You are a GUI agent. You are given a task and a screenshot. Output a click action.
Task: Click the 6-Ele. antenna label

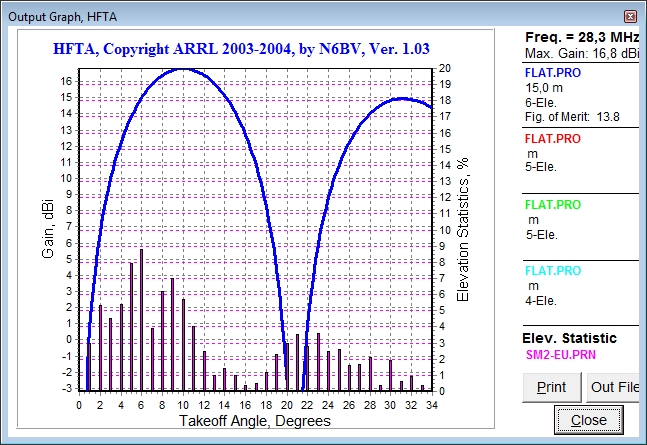(541, 102)
